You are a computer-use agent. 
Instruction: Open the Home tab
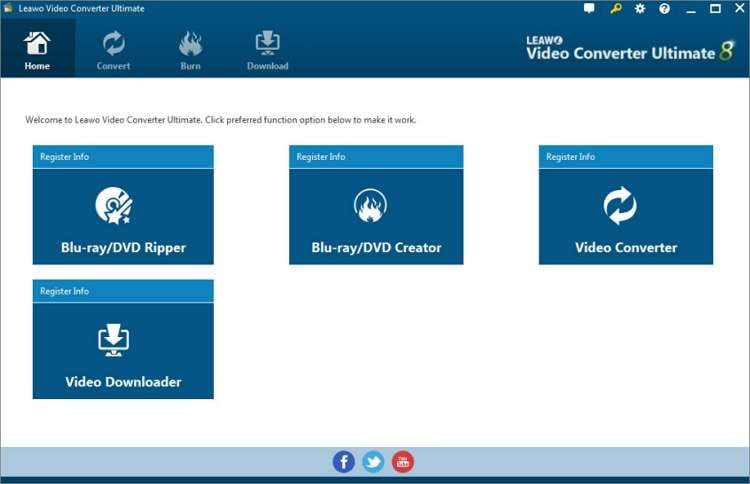pyautogui.click(x=37, y=50)
